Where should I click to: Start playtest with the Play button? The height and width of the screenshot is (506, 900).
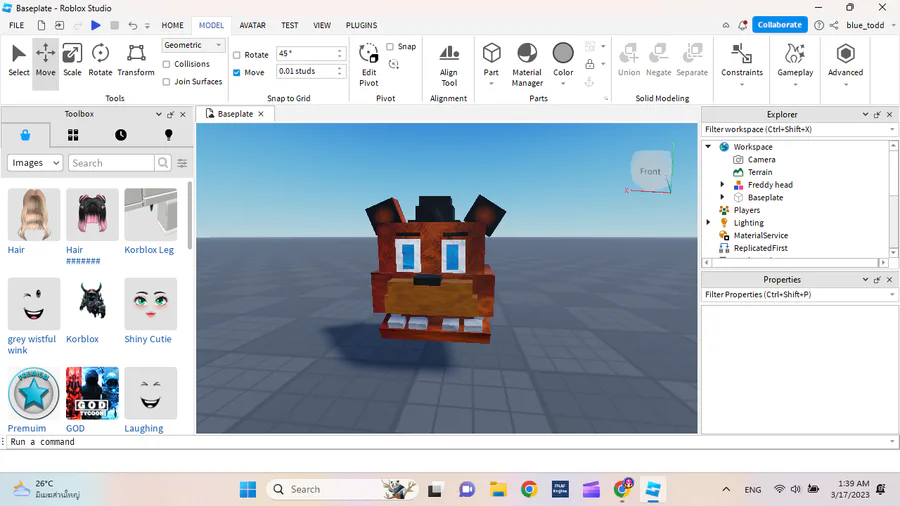[96, 25]
